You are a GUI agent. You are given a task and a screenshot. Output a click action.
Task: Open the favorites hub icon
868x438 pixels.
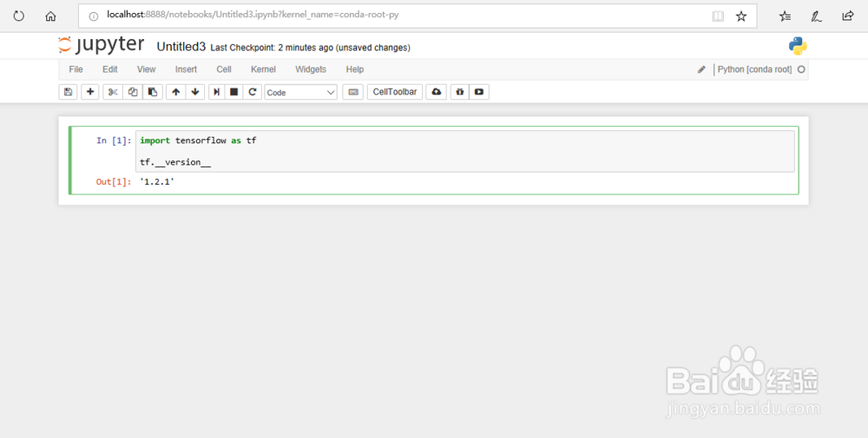pos(785,16)
